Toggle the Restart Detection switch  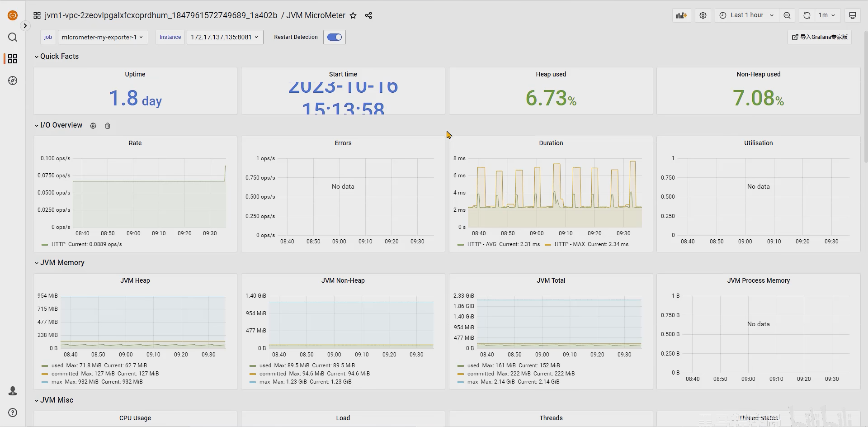coord(335,37)
